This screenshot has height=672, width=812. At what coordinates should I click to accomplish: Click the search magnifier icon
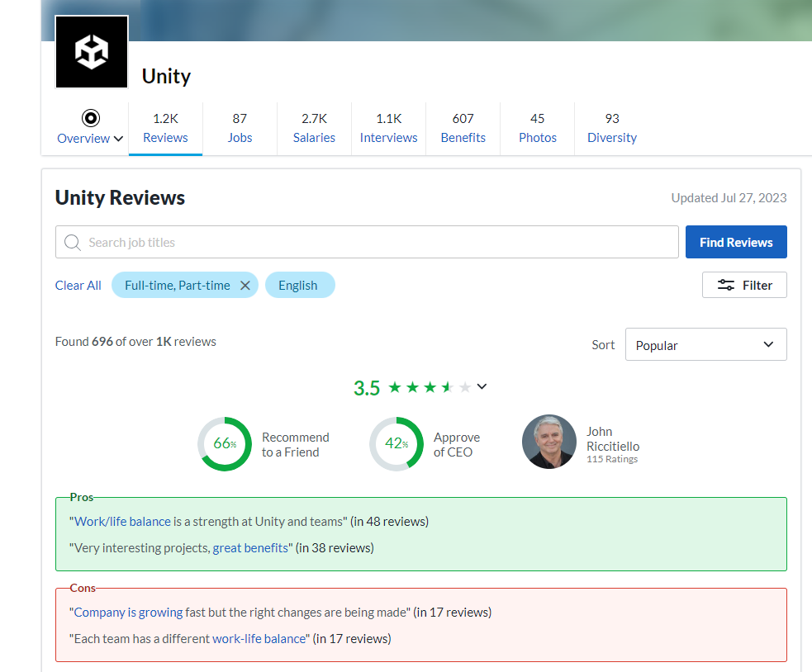click(73, 242)
